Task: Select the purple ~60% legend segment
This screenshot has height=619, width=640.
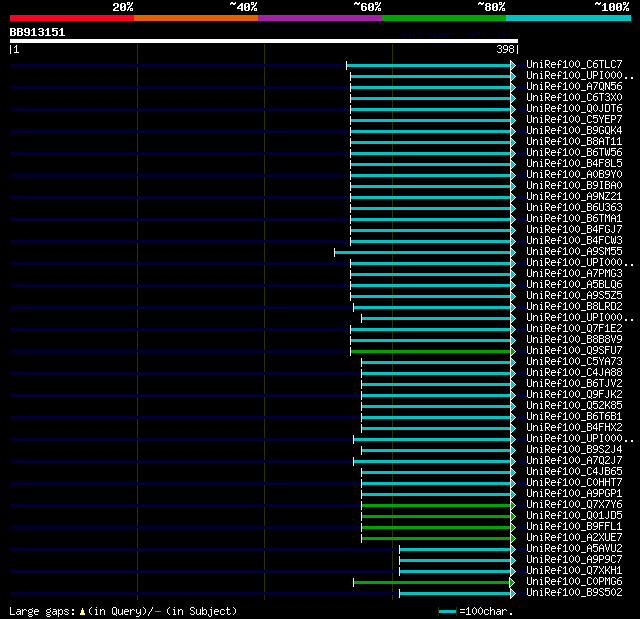Action: pos(320,18)
